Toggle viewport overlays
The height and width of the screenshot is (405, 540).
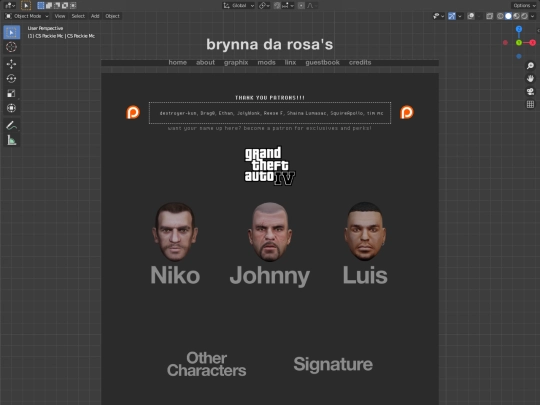[x=471, y=16]
